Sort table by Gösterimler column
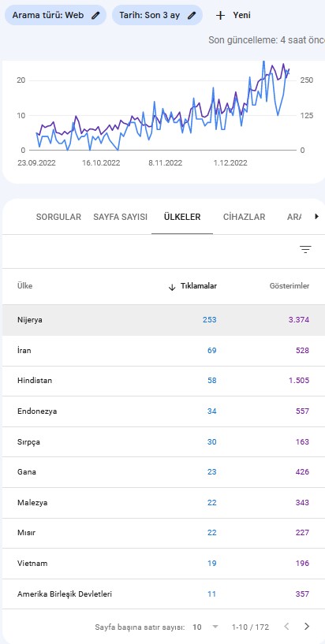325x644 pixels. click(x=290, y=286)
